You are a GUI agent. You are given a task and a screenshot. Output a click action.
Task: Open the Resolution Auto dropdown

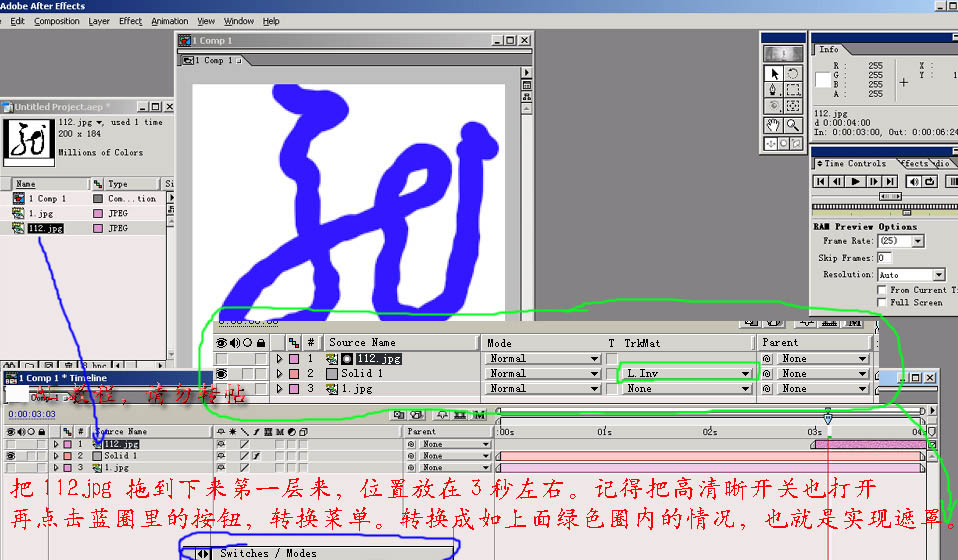pyautogui.click(x=912, y=275)
